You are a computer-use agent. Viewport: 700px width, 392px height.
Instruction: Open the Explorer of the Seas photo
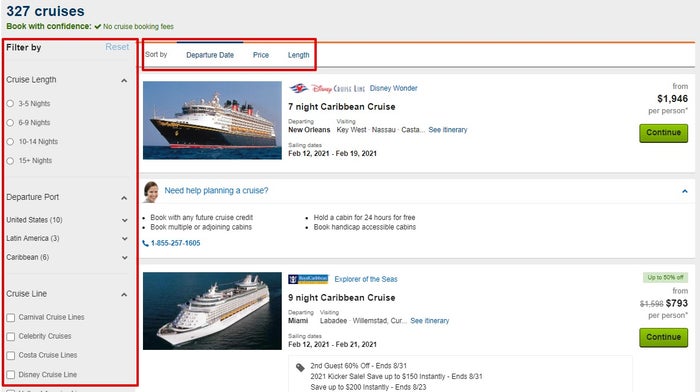(x=212, y=311)
